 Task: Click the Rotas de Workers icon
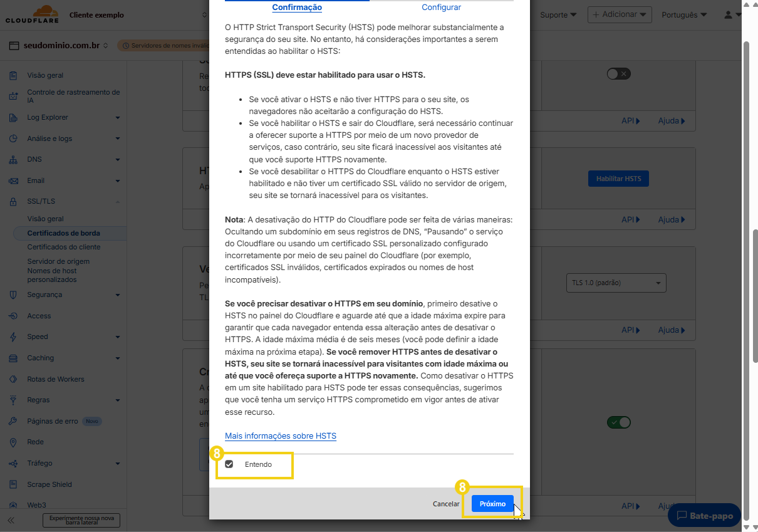pyautogui.click(x=14, y=378)
